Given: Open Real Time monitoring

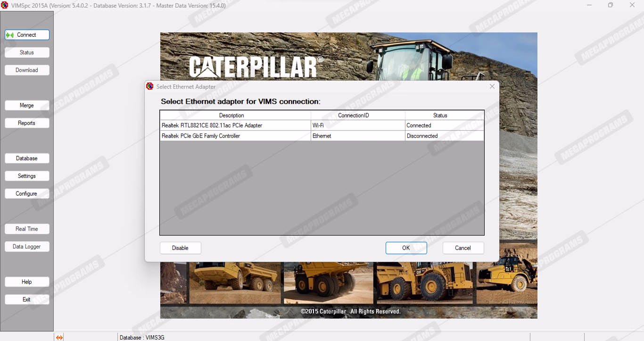Looking at the screenshot, I should (27, 229).
